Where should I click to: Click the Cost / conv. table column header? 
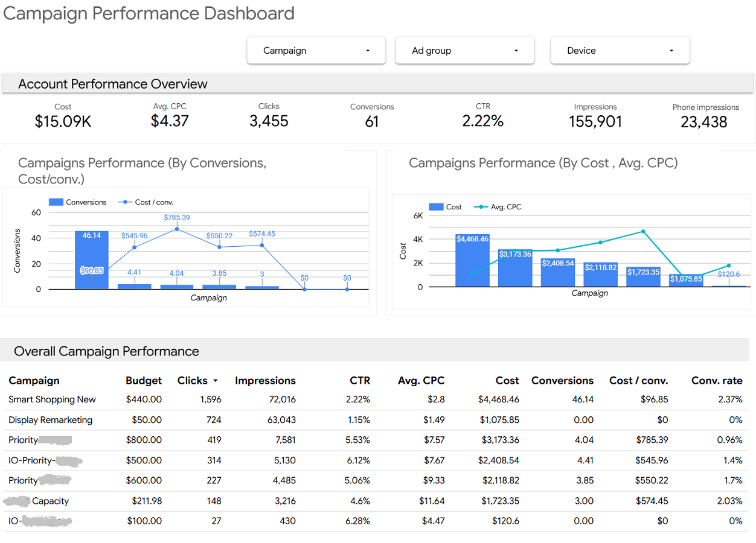[638, 381]
